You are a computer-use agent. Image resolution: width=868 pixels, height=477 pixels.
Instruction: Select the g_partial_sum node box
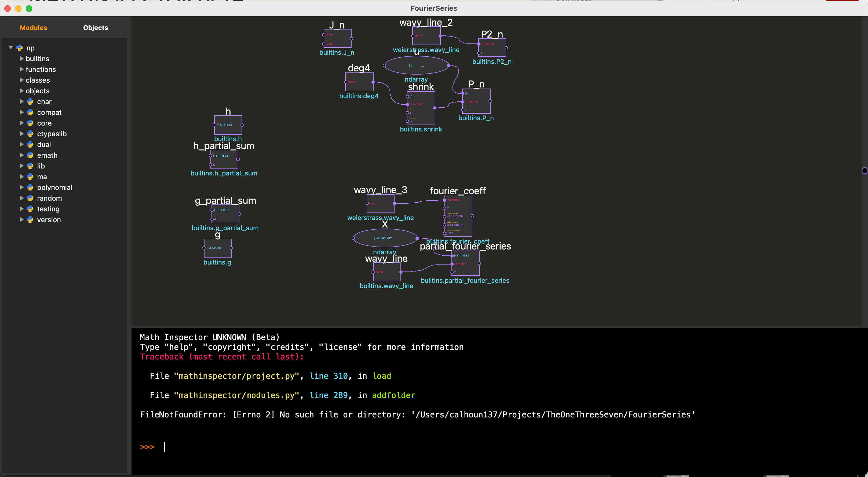(x=225, y=214)
